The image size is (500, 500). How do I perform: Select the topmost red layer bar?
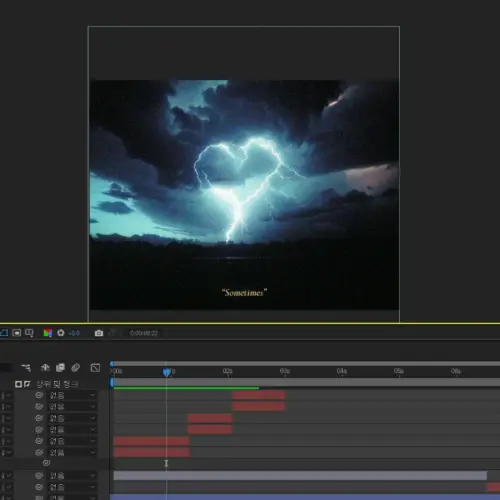[x=259, y=395]
